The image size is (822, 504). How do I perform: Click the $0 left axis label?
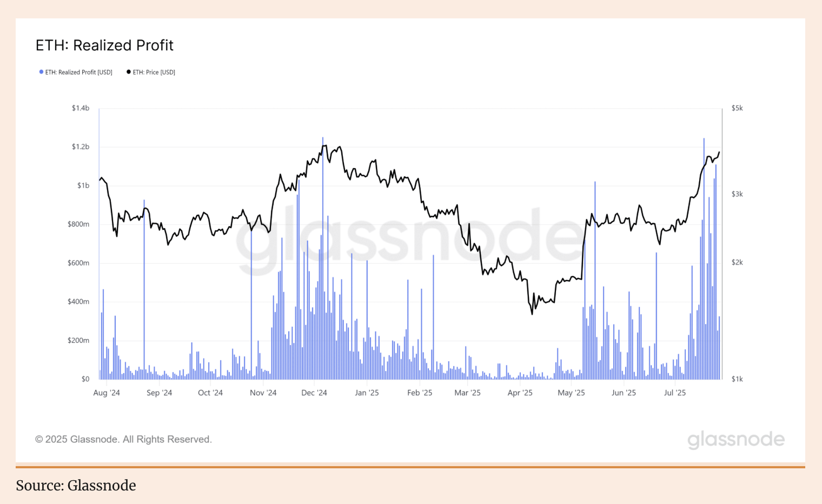click(85, 379)
